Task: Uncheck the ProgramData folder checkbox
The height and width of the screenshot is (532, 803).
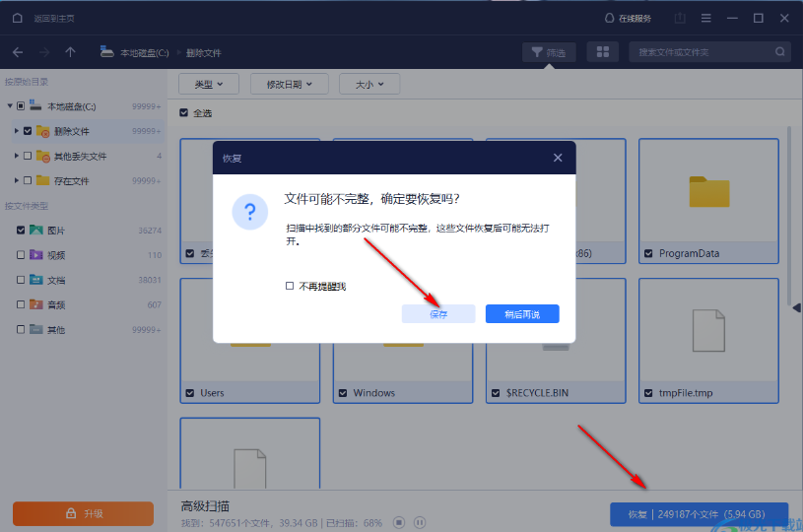Action: pos(648,253)
